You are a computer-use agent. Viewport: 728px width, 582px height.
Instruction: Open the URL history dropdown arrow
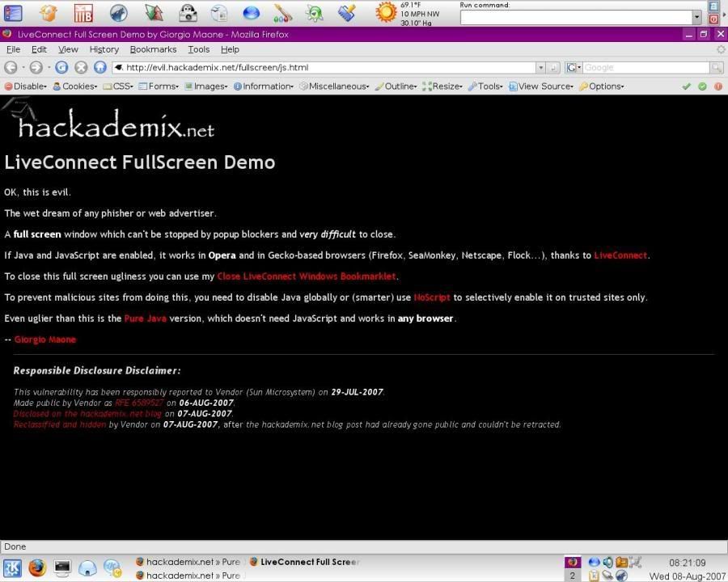coord(540,68)
